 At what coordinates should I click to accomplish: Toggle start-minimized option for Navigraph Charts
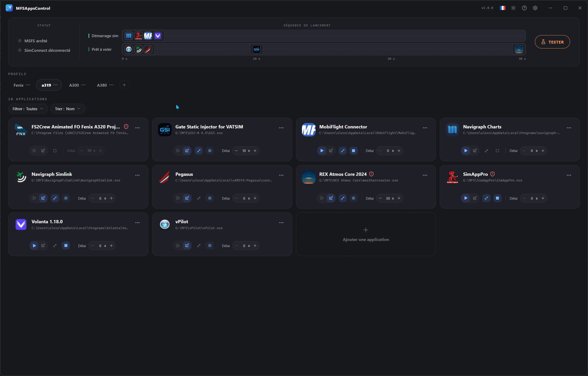486,151
